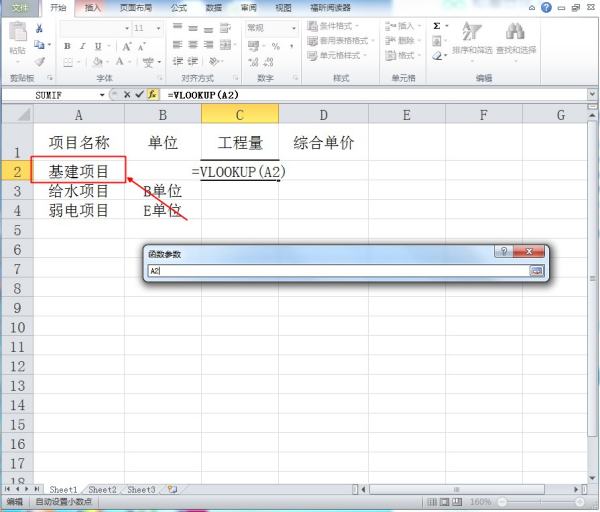Screen dimensions: 600x512
Task: Open Find and Select (查找和选择) binoculars
Action: (515, 39)
